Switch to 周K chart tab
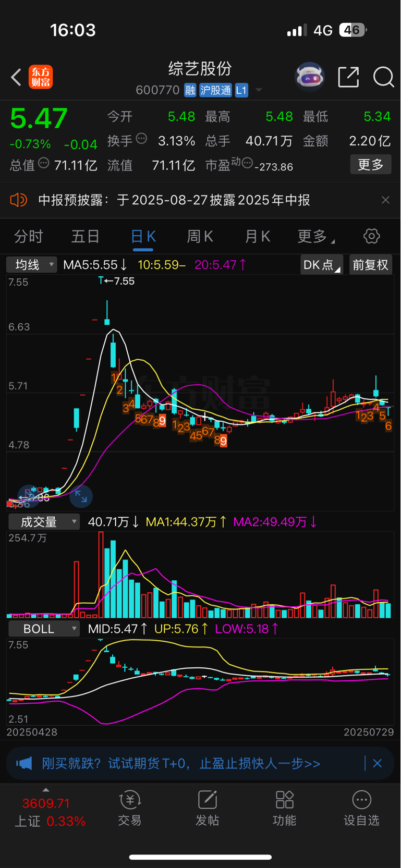This screenshot has width=401, height=868. coord(200,237)
